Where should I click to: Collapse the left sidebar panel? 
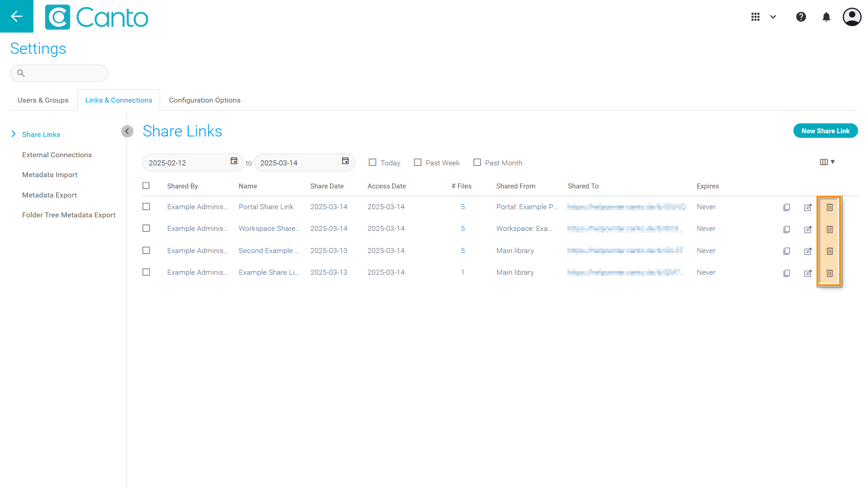(x=127, y=131)
